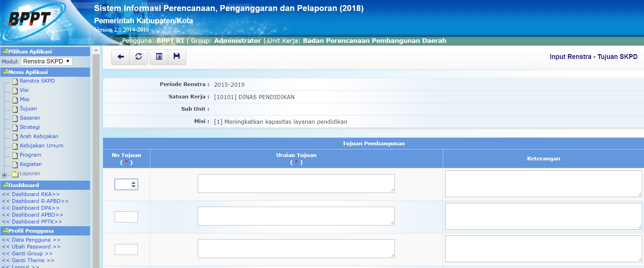Click the back arrow toolbar icon
The image size is (644, 268).
(121, 57)
